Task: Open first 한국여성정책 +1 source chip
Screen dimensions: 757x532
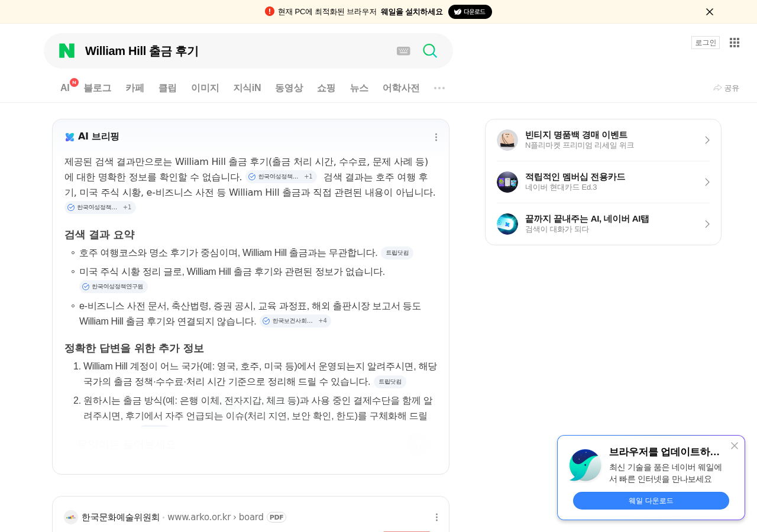Action: click(x=281, y=177)
